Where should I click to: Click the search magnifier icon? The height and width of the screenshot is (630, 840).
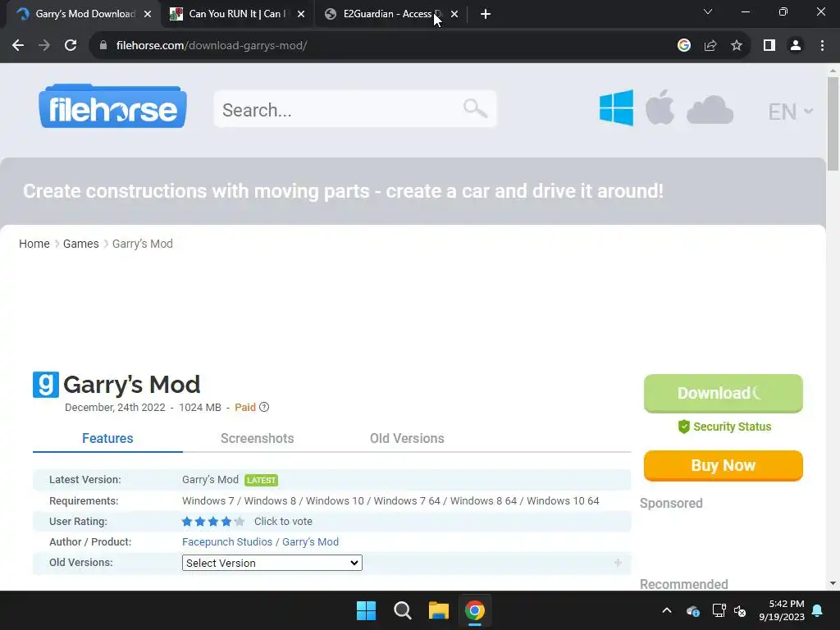tap(475, 108)
